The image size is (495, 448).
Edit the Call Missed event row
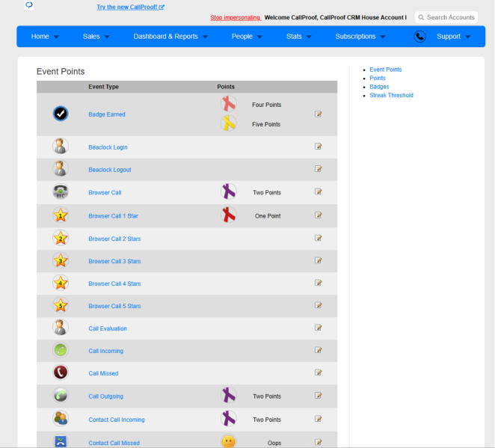point(319,372)
